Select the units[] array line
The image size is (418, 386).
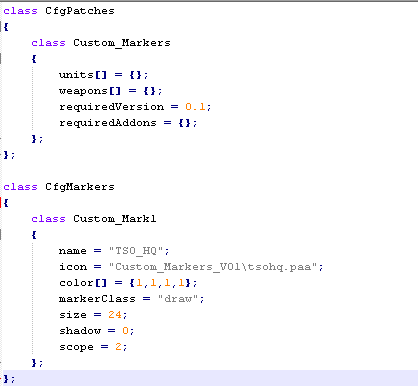pyautogui.click(x=103, y=75)
